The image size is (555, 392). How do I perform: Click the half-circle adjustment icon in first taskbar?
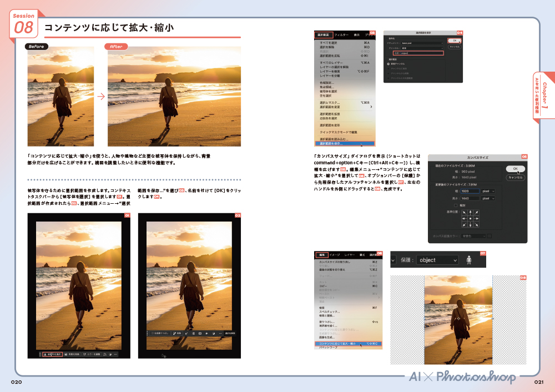point(110,354)
